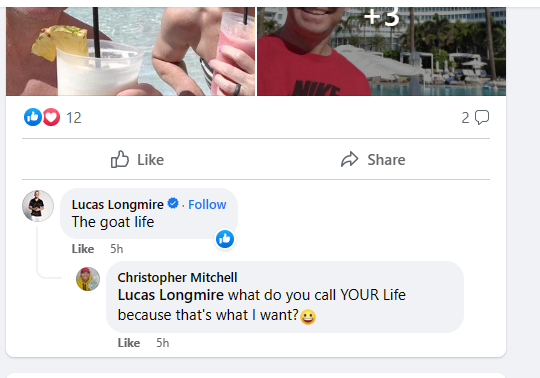Click the share arrow icon

(x=350, y=159)
